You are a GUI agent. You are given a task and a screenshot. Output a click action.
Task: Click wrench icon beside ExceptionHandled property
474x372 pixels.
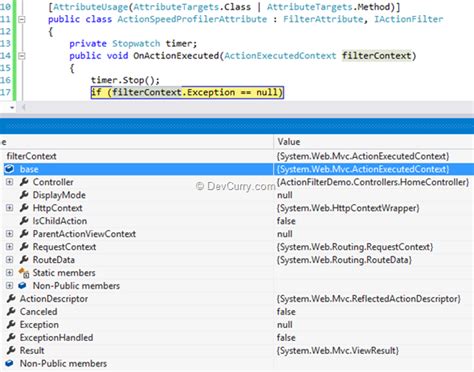click(x=11, y=337)
